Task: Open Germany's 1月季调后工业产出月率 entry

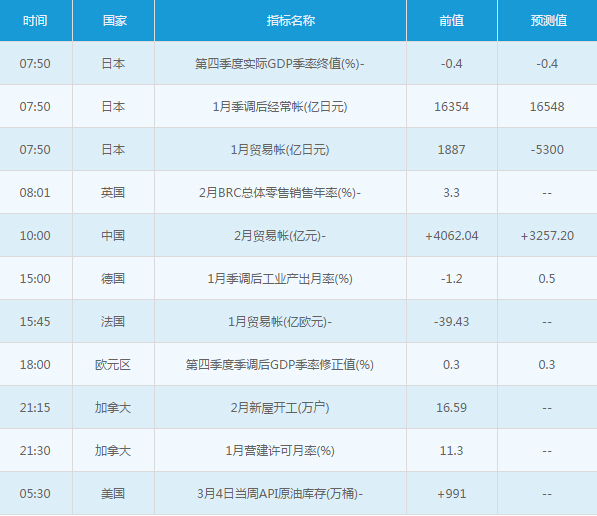Action: (280, 279)
